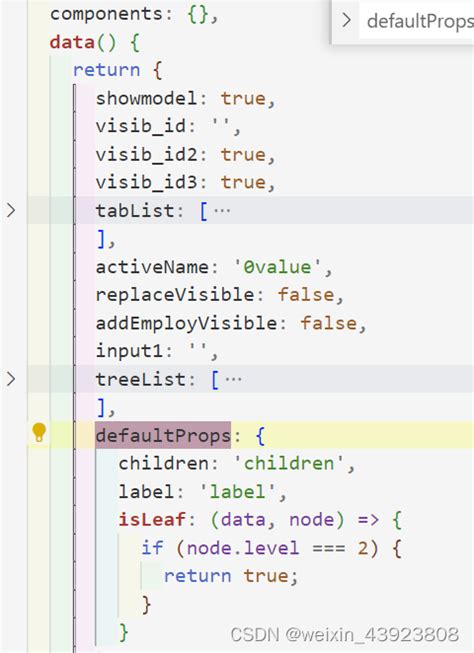Click the components property line
This screenshot has height=653, width=474.
pos(133,14)
